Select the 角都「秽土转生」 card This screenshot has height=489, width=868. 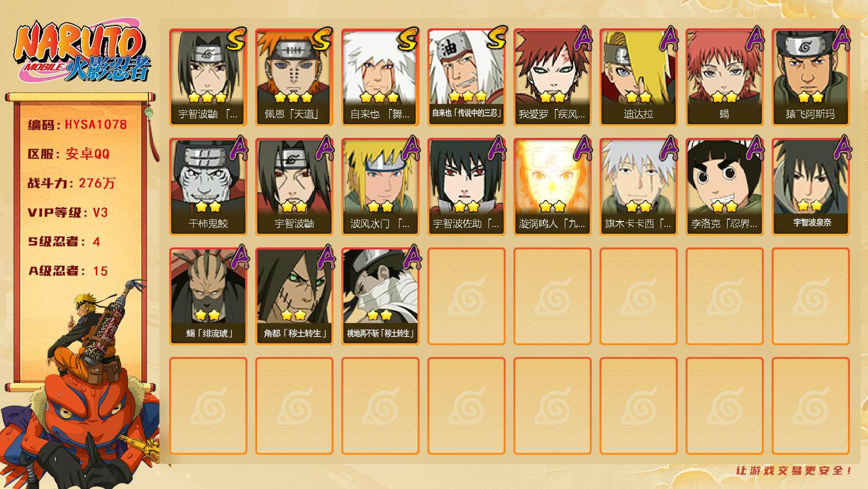click(x=294, y=296)
